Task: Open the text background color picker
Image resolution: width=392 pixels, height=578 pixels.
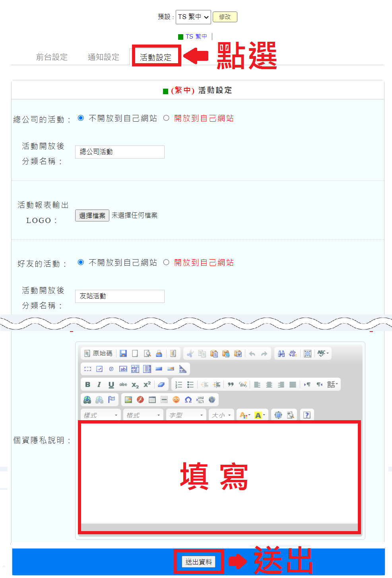Action: pos(260,415)
